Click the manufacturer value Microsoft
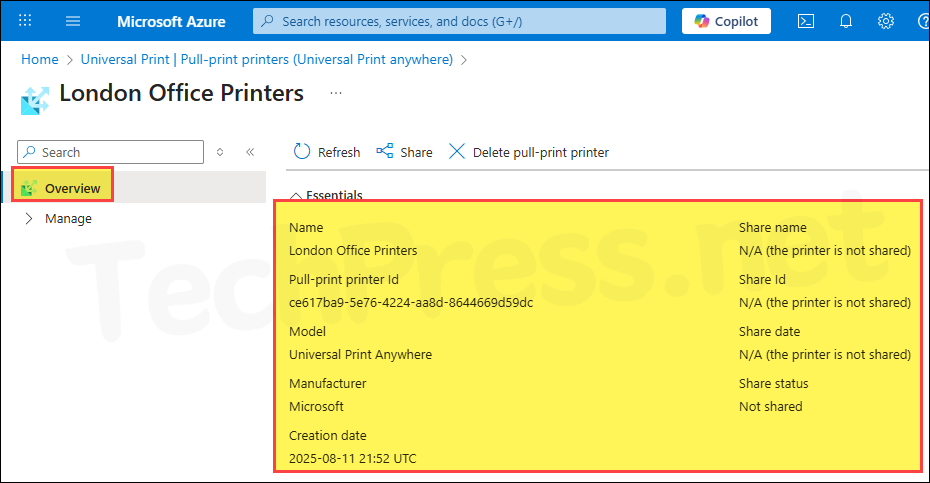The height and width of the screenshot is (483, 930). click(316, 406)
